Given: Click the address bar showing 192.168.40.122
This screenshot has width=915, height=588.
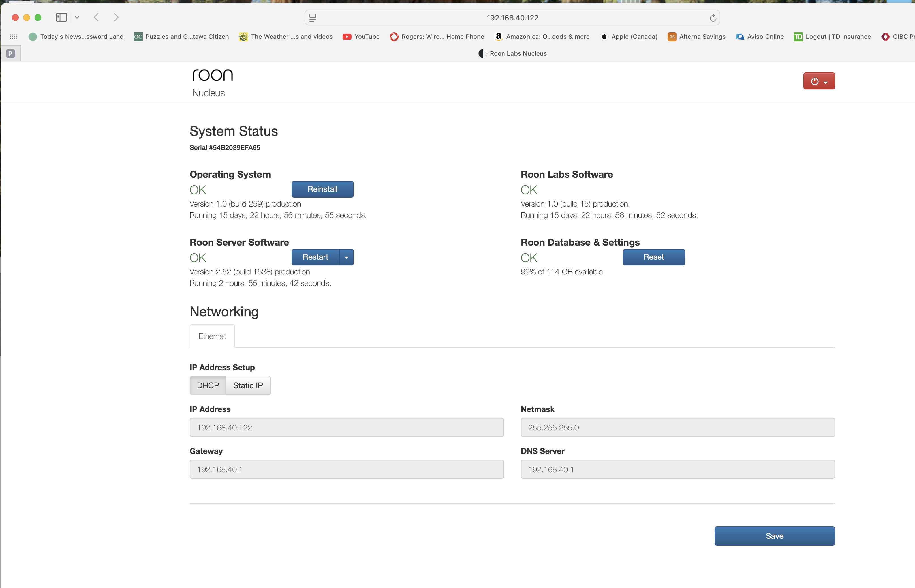Looking at the screenshot, I should [x=512, y=18].
